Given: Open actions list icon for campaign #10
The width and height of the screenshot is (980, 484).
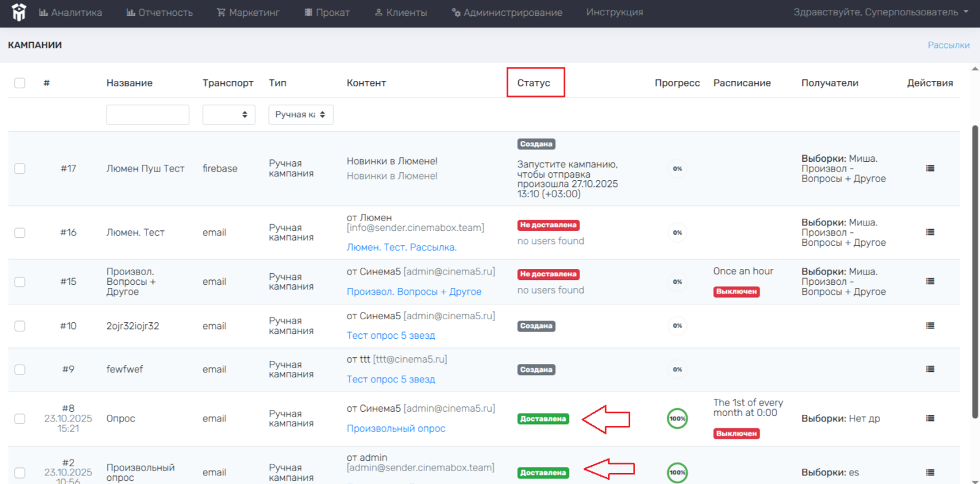Looking at the screenshot, I should (x=930, y=326).
